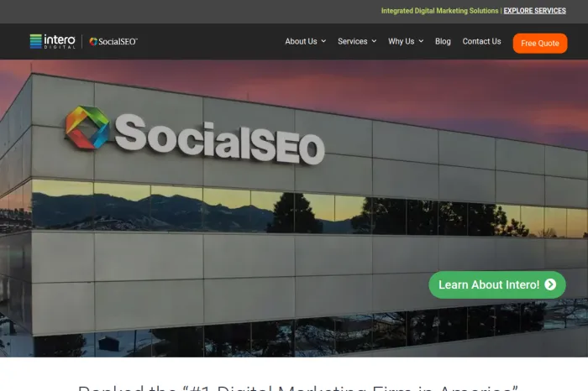The image size is (588, 391).
Task: Click the orange Free Quote button
Action: (540, 44)
